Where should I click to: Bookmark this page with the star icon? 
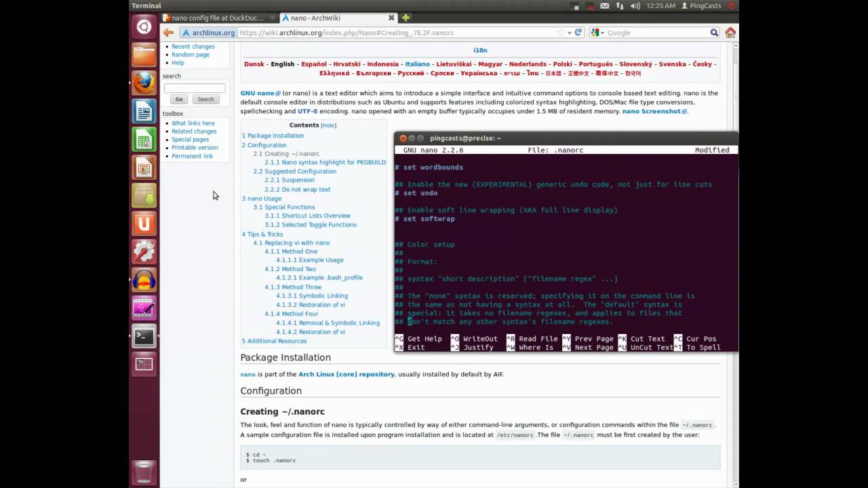pyautogui.click(x=561, y=33)
